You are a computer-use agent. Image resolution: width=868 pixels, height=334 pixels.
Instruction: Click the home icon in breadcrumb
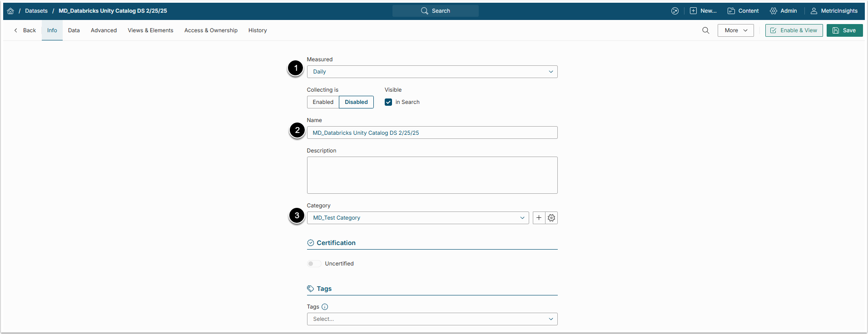click(x=10, y=11)
